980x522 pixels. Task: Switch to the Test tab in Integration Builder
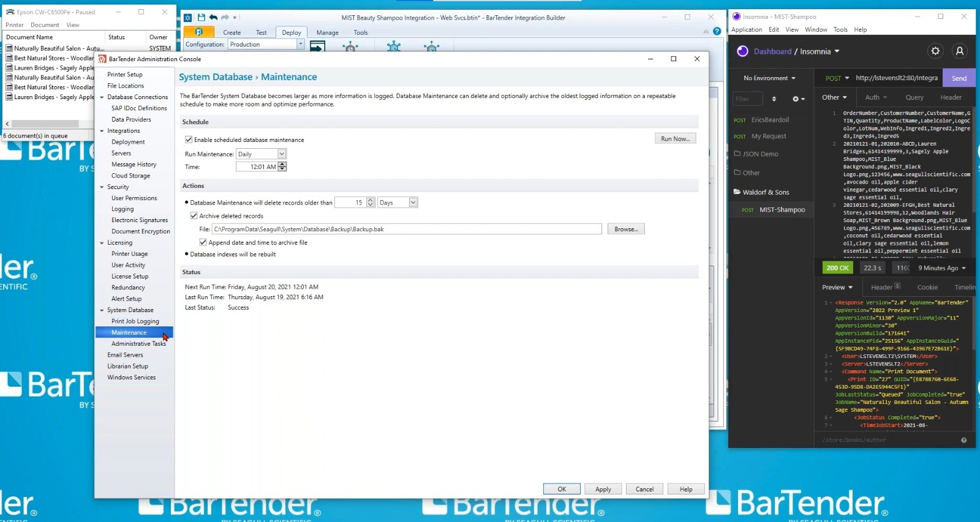[x=261, y=32]
